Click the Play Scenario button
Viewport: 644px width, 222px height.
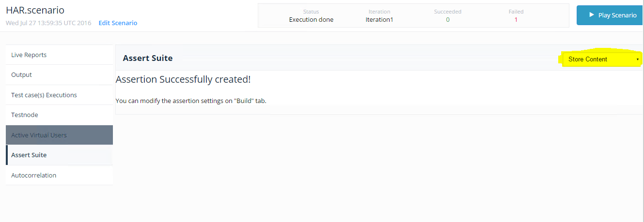(610, 15)
